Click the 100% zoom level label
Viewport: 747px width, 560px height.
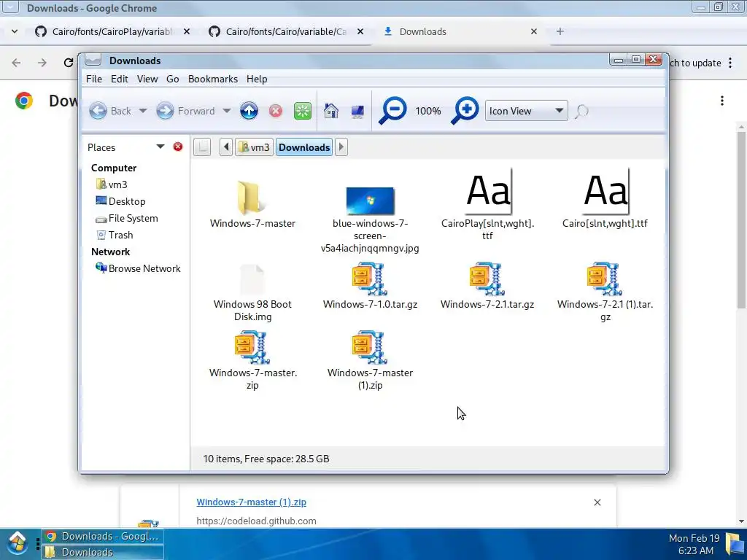(x=427, y=111)
